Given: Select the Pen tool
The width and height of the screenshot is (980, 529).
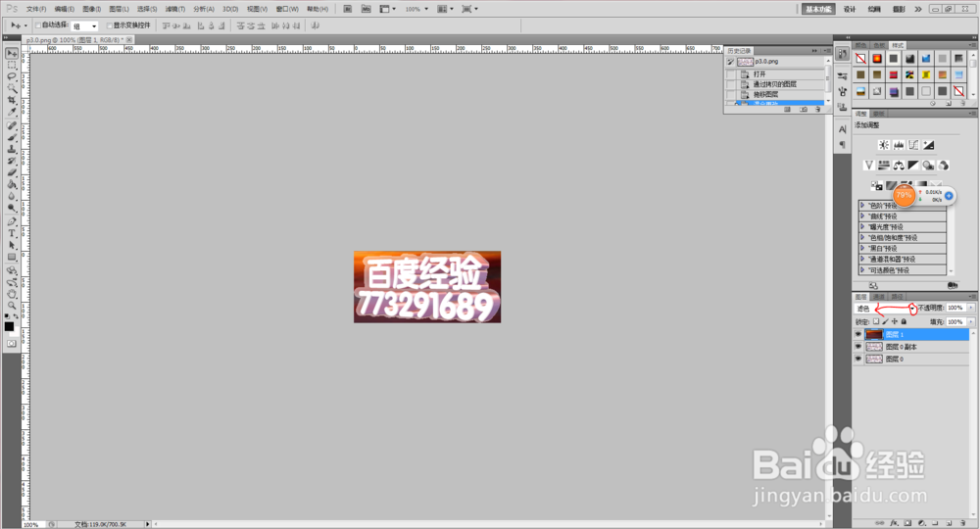Looking at the screenshot, I should (11, 221).
